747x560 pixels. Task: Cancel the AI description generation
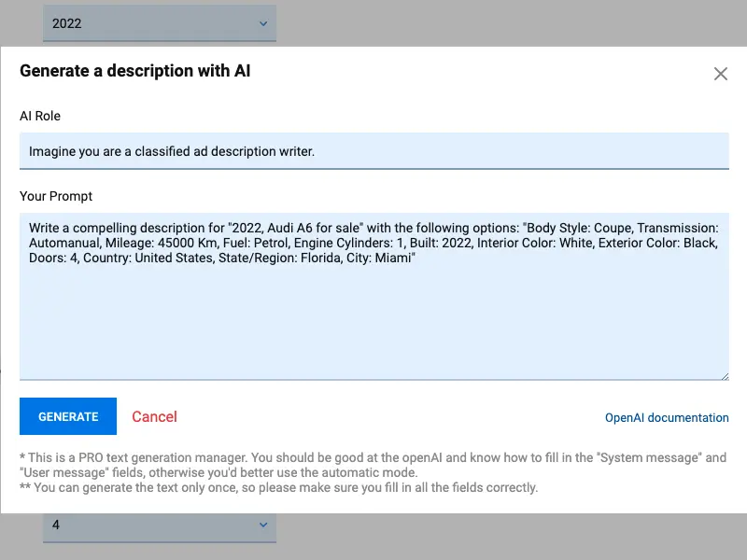click(x=154, y=416)
